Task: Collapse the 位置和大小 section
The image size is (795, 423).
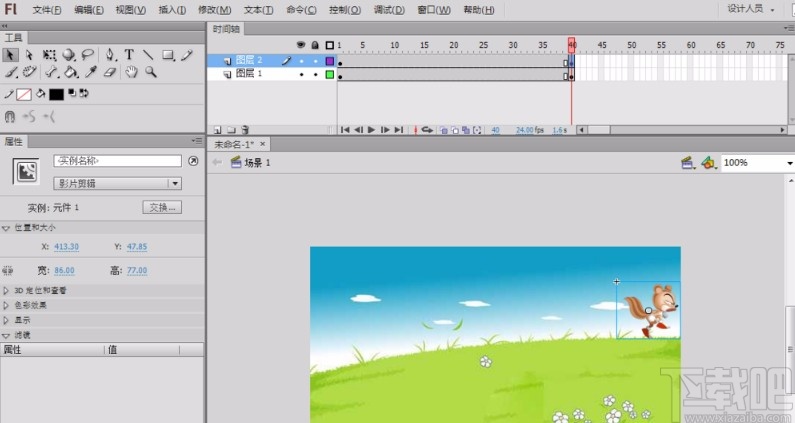Action: pos(6,228)
